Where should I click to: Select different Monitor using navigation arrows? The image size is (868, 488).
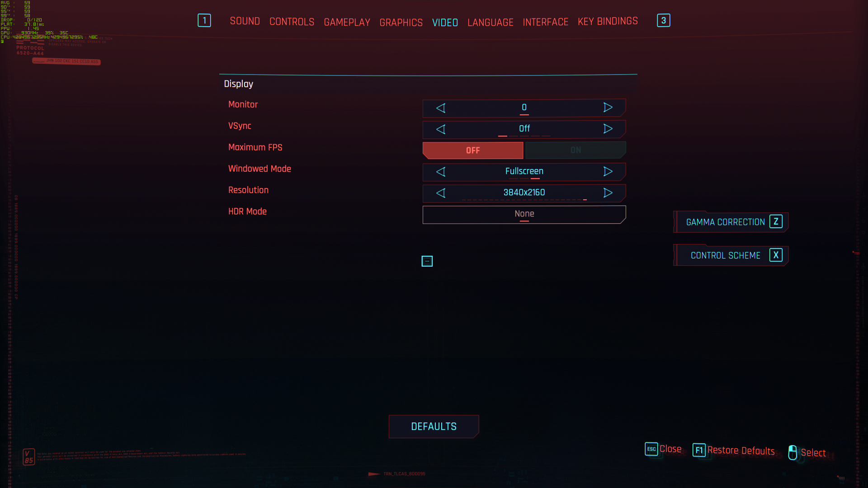608,107
